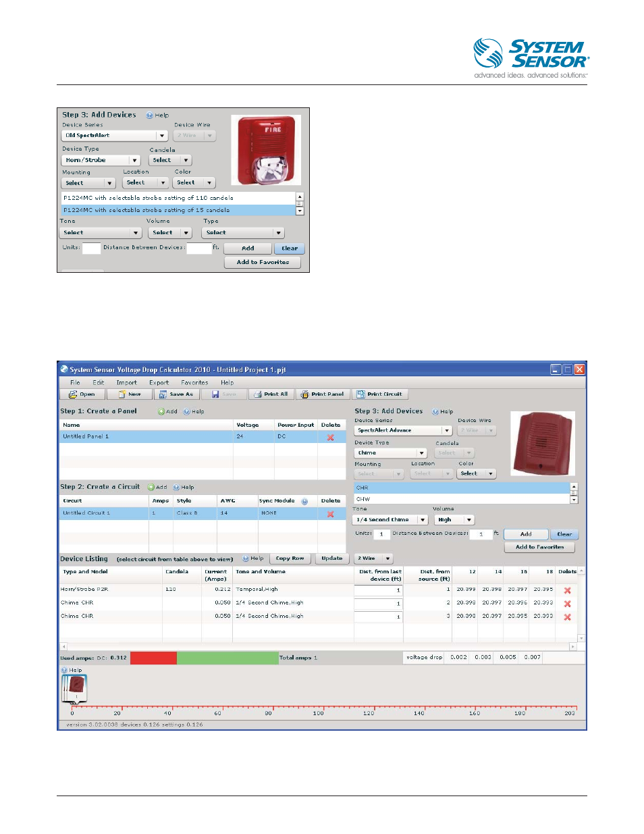This screenshot has width=644, height=834.
Task: Delete the Chime CHR row at source distance 3
Action: coord(568,617)
